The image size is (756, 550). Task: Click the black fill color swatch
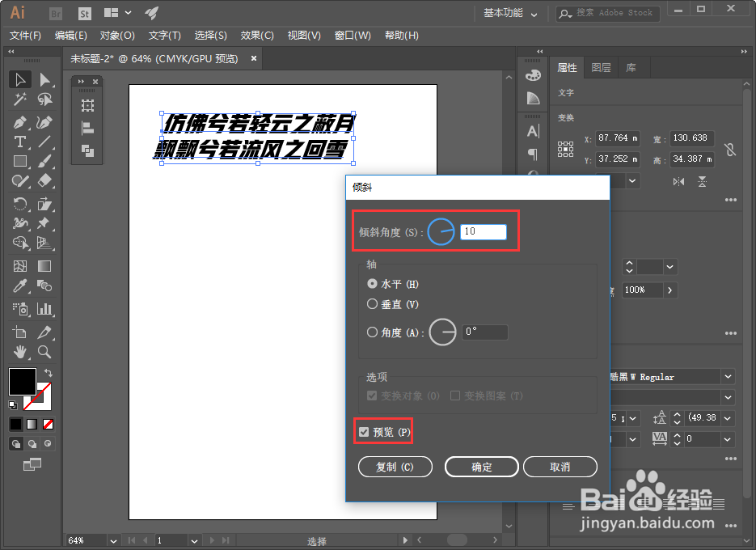click(x=22, y=381)
